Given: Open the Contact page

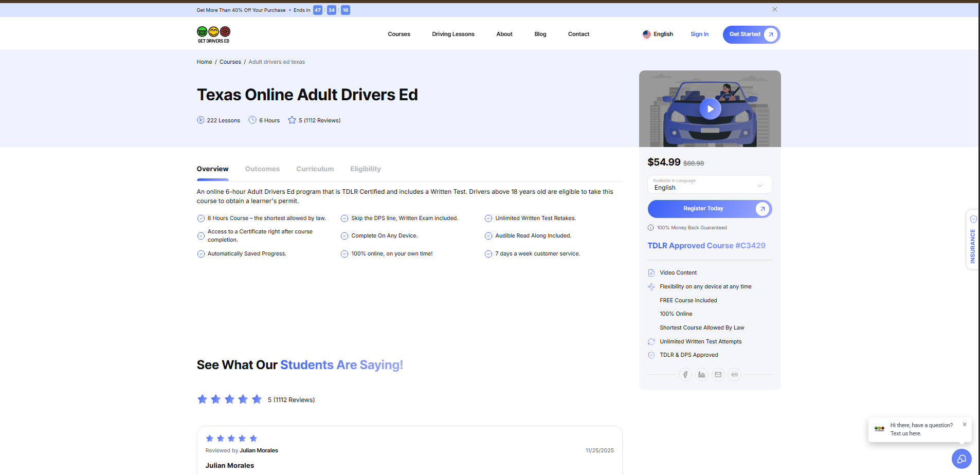Looking at the screenshot, I should (578, 34).
